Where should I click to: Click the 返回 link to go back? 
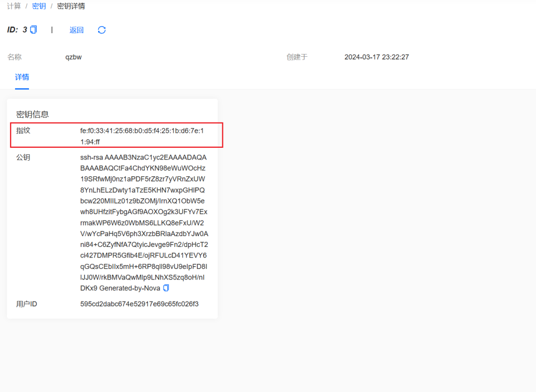coord(77,30)
